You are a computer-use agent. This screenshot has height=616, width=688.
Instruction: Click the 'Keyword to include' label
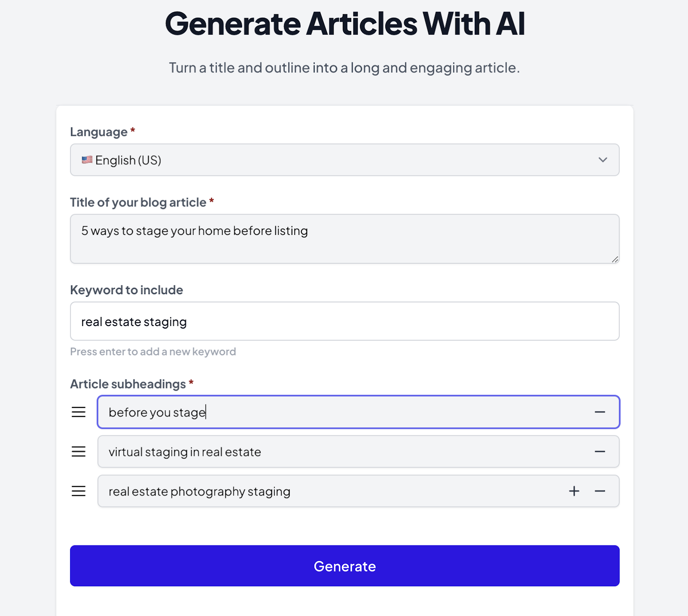(126, 290)
